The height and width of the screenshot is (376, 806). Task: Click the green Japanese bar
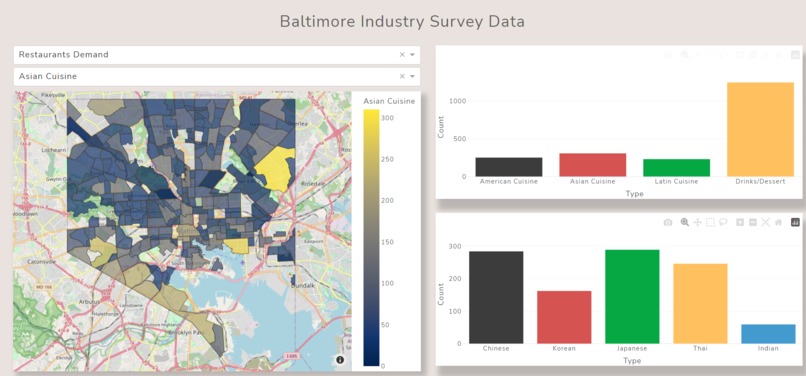[632, 297]
